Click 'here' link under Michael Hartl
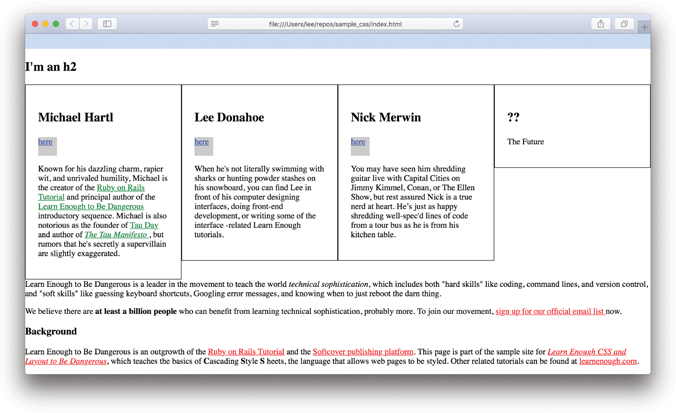Screen dimensions: 676x413 (45, 142)
